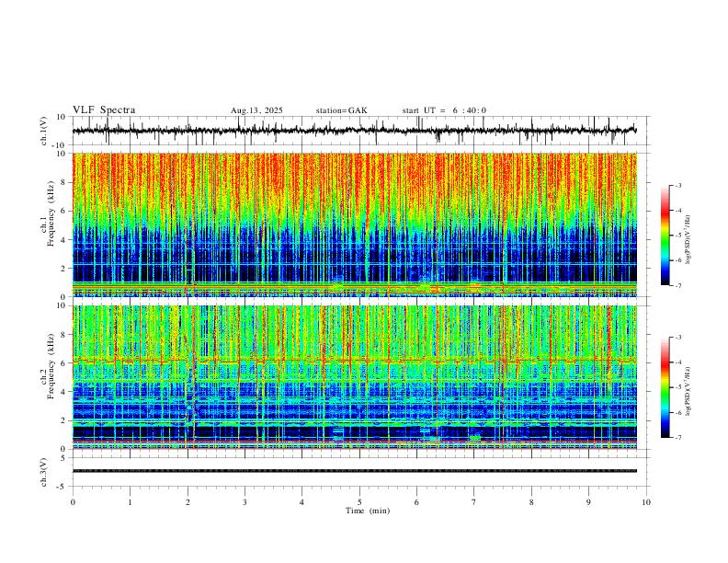
Task: Click the "-3" tick on ch.1 colorbar
Action: pyautogui.click(x=678, y=185)
